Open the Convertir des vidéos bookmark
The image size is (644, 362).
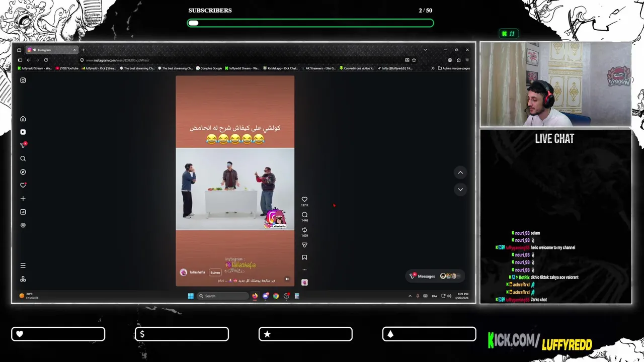pyautogui.click(x=357, y=68)
